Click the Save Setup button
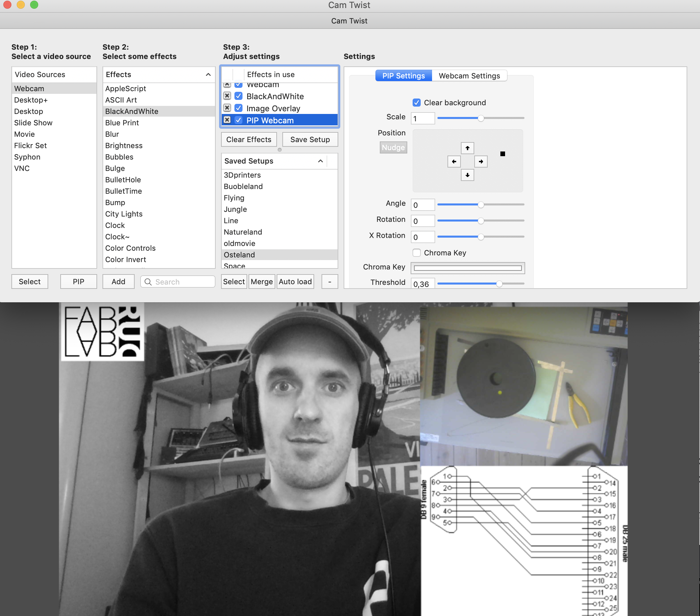 (x=309, y=139)
